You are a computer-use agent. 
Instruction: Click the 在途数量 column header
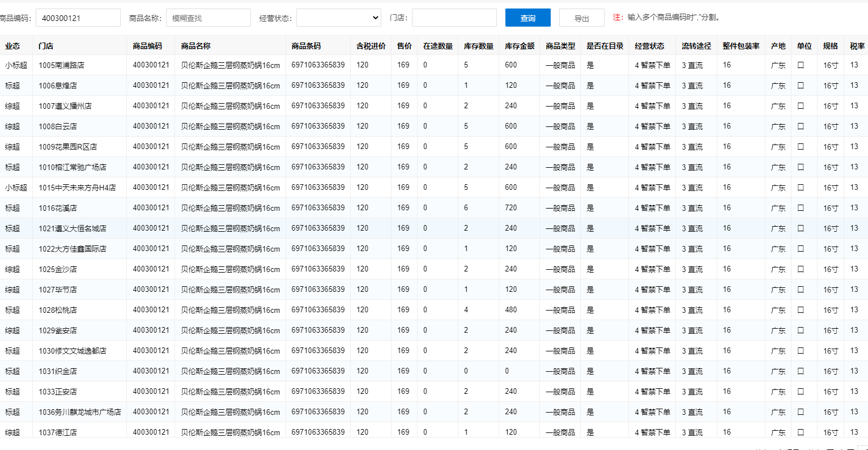437,46
